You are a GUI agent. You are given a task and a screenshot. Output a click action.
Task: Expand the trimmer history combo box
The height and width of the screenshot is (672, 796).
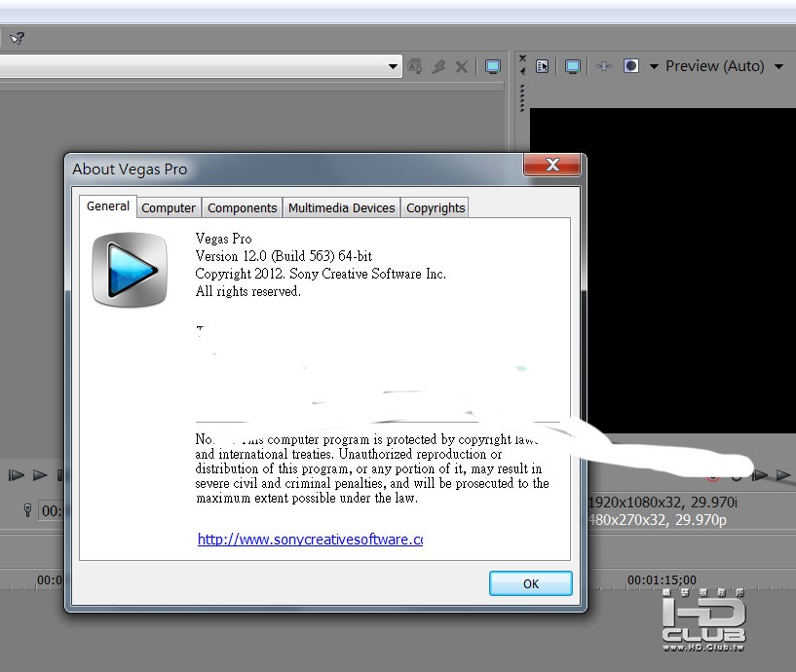tap(393, 66)
